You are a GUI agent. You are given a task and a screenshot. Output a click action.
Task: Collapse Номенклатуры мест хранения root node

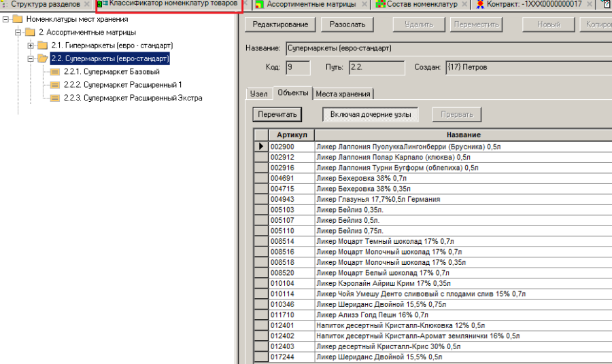point(5,19)
